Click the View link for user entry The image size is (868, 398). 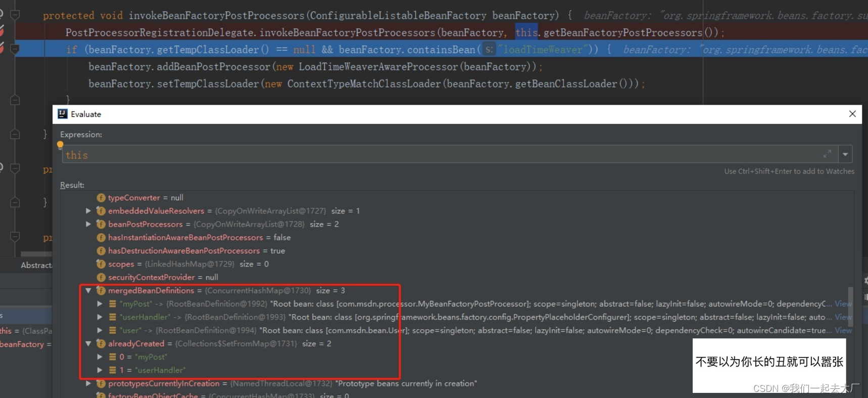[843, 330]
